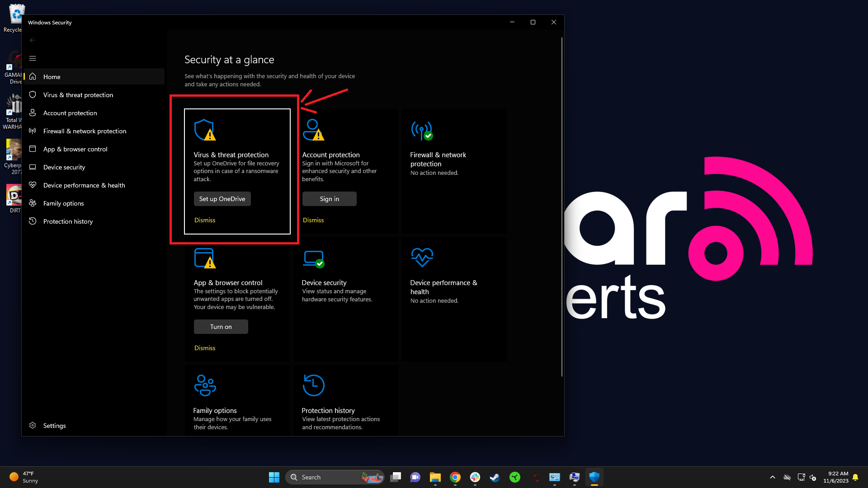Open File Explorer from the taskbar
Viewport: 868px width, 488px height.
tap(435, 477)
